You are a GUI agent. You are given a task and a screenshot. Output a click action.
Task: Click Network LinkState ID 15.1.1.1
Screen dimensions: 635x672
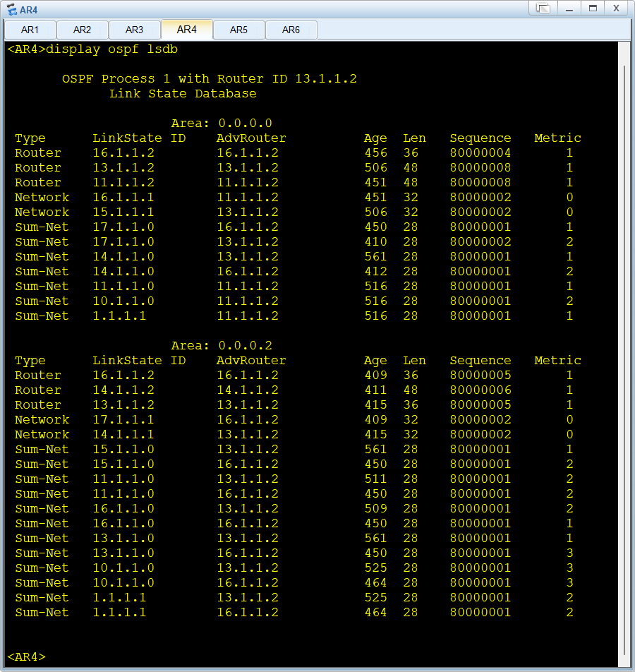[123, 212]
